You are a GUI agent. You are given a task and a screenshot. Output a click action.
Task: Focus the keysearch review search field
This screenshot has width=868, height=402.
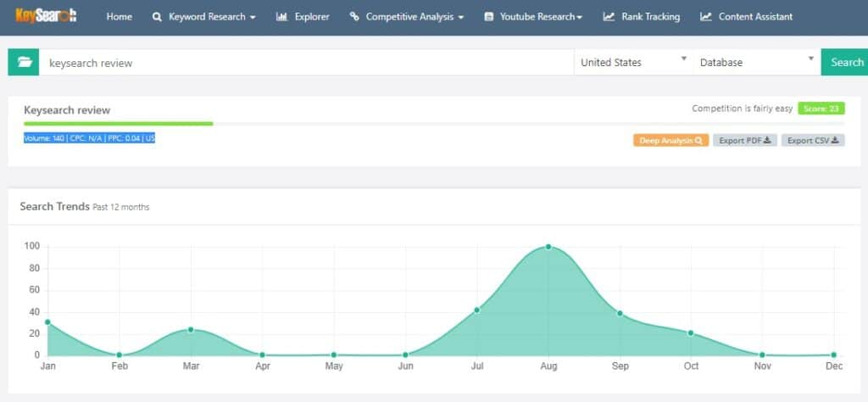306,63
